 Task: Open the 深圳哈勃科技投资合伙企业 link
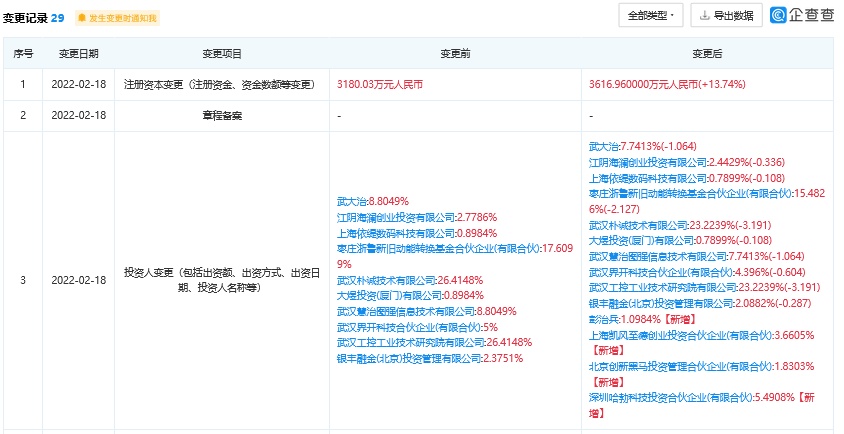[x=672, y=397]
